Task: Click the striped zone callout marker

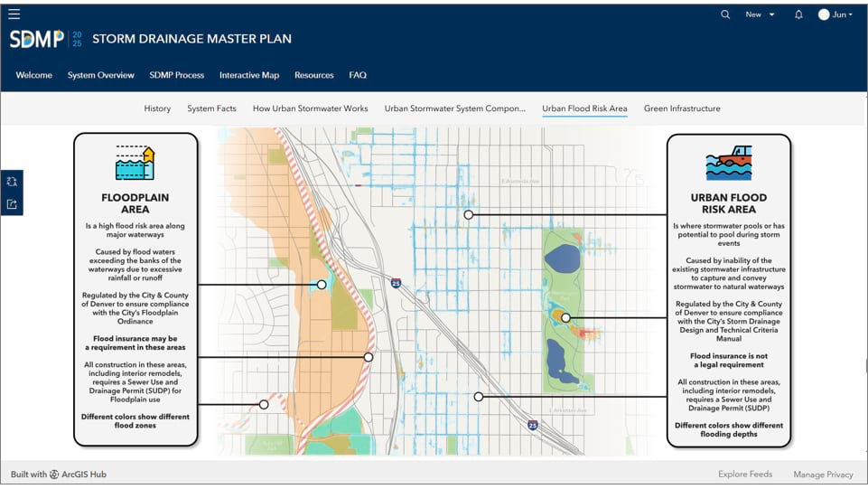Action: (x=369, y=357)
